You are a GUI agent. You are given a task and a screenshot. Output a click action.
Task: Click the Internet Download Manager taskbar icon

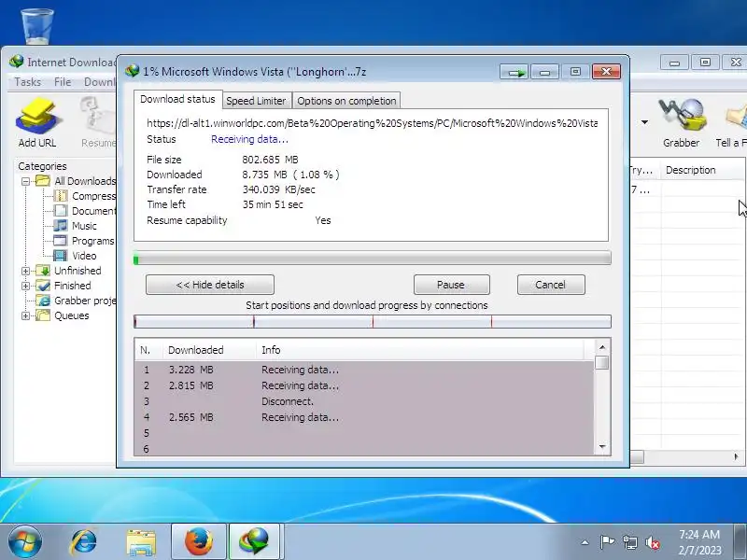[255, 541]
